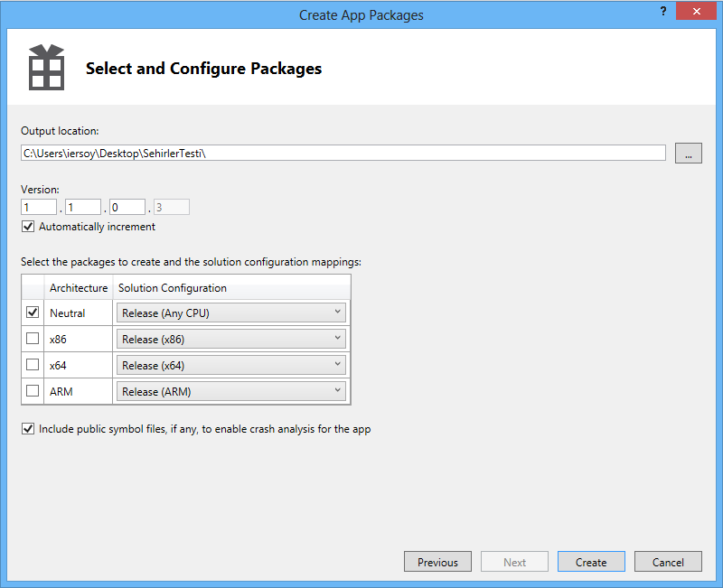
Task: Enable the x86 architecture checkbox
Action: (x=33, y=339)
